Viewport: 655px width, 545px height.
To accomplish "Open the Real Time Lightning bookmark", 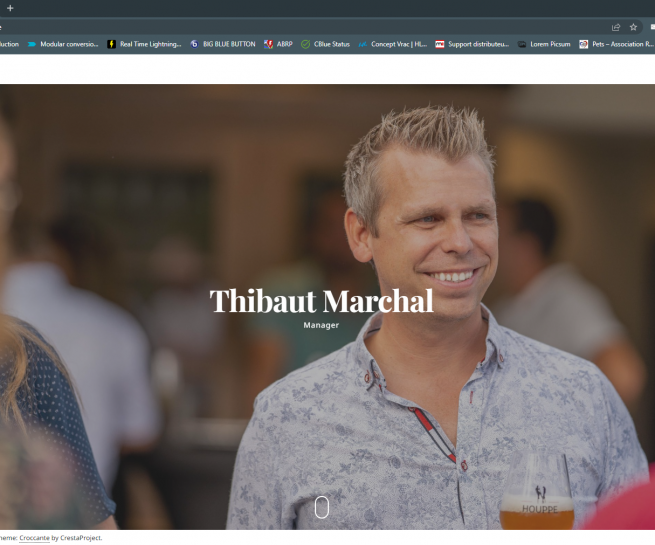I will (x=144, y=44).
